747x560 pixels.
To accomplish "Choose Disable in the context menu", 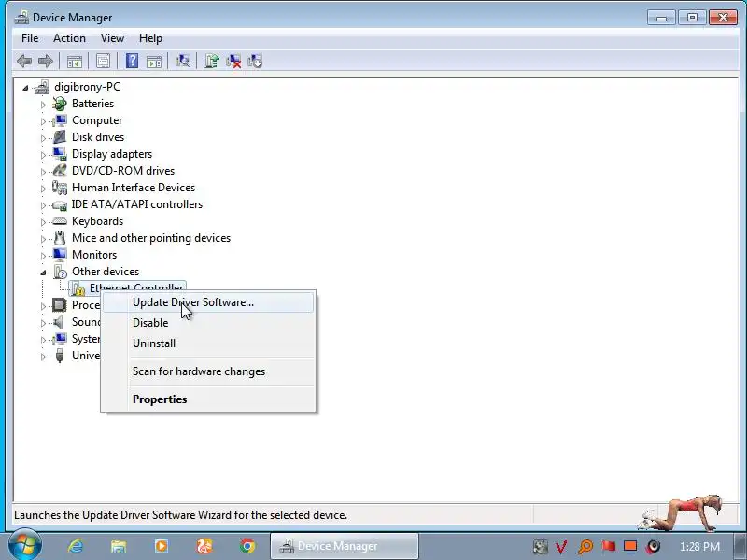I will click(x=208, y=323).
